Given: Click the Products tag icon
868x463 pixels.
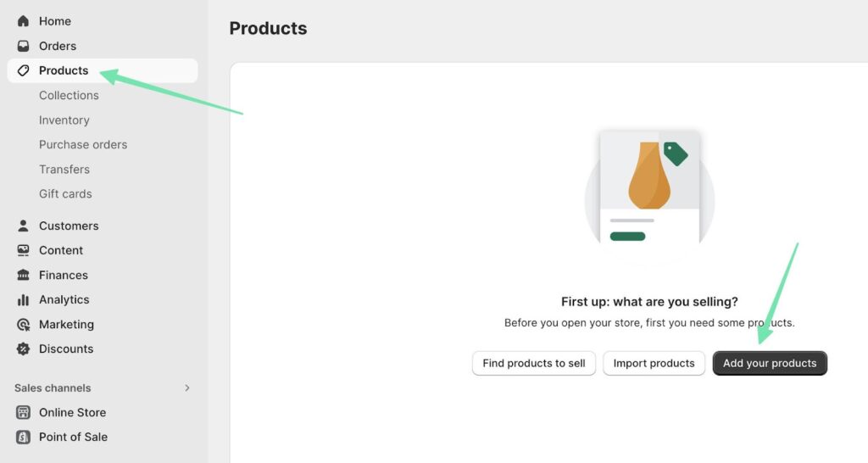Looking at the screenshot, I should click(x=23, y=70).
